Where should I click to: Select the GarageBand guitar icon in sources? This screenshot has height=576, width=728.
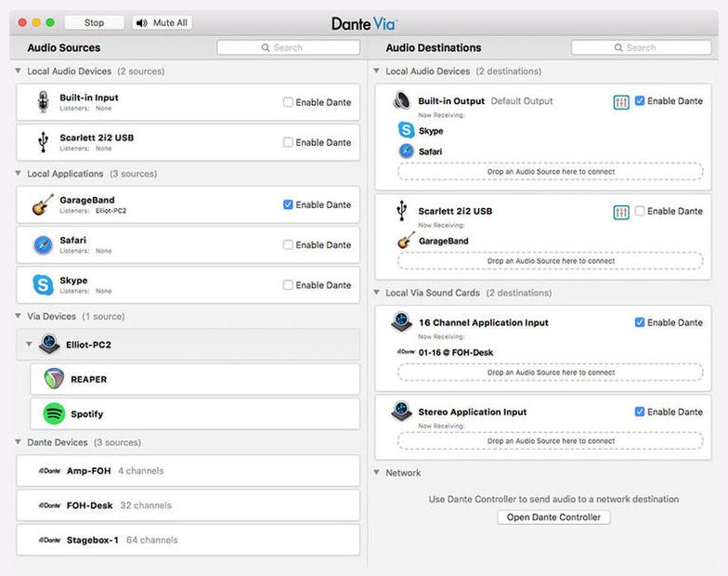pos(43,204)
